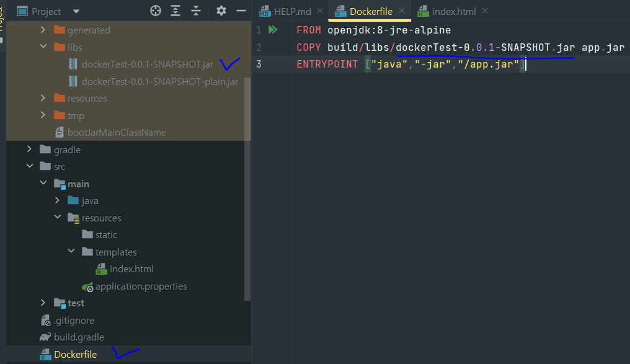
Task: Click the Expand All icon in Project toolbar
Action: [x=175, y=11]
